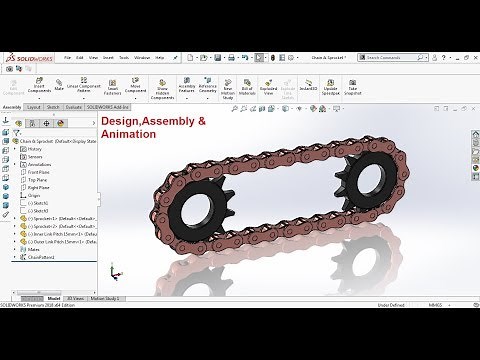Switch to the Evaluate tab
Viewport: 480px width, 360px height.
click(74, 107)
